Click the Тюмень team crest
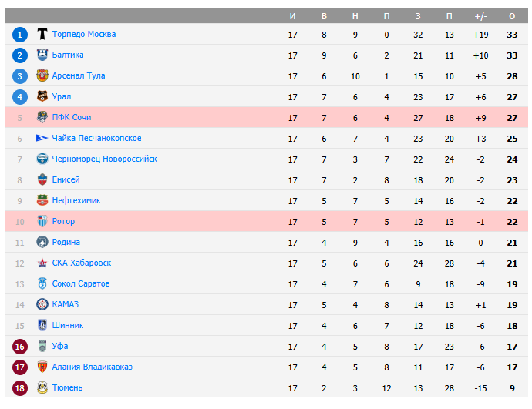 [42, 387]
